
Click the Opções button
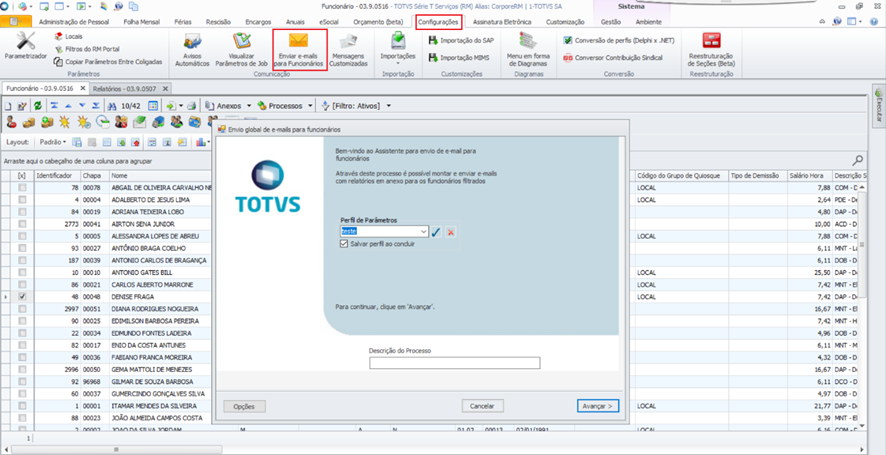pyautogui.click(x=244, y=406)
